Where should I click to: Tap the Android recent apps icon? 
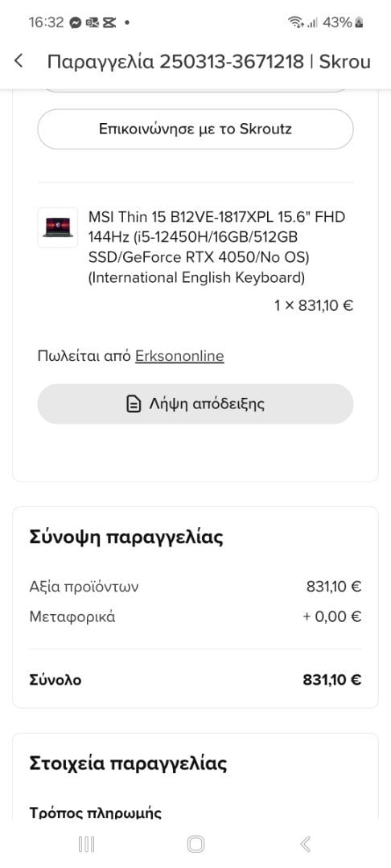coord(86,844)
